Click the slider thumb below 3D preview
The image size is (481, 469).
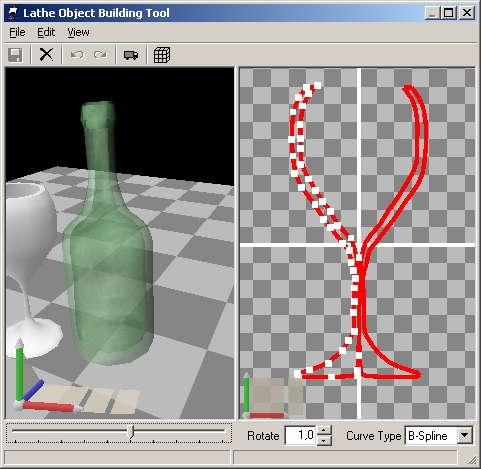pos(131,432)
